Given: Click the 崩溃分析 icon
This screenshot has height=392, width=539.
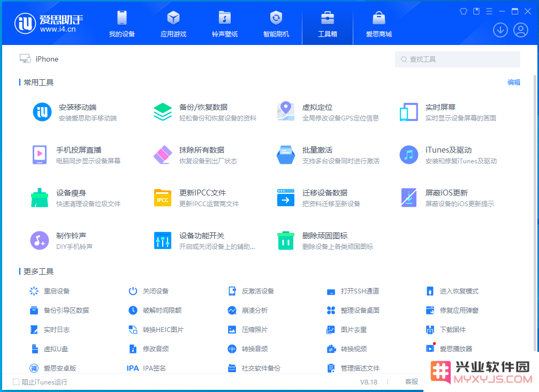Looking at the screenshot, I should point(232,311).
